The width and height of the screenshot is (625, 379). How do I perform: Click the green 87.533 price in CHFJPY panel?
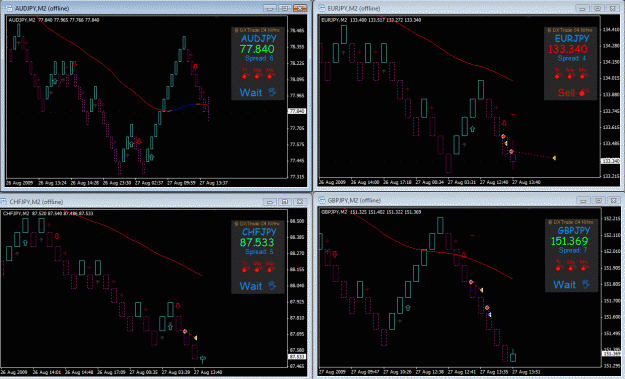click(x=257, y=242)
